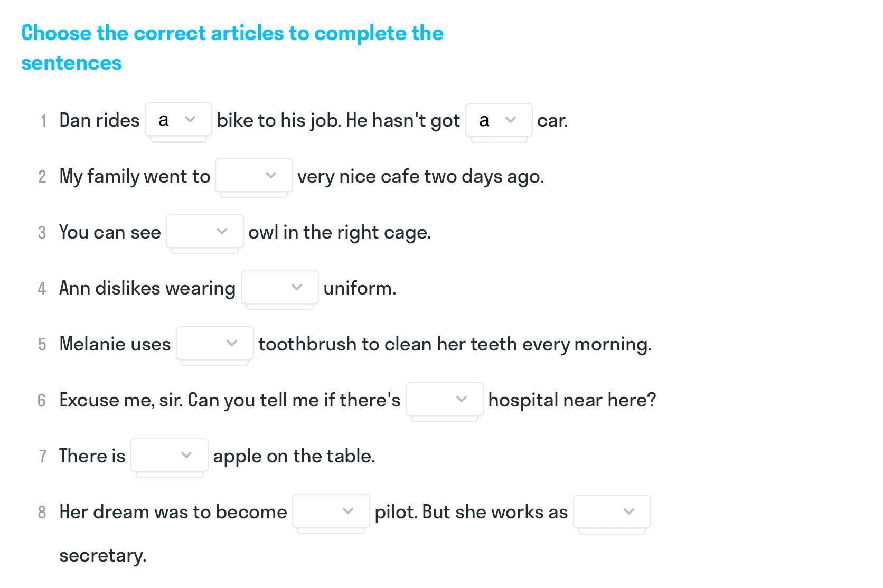Click the word "secretary." on the last line
The height and width of the screenshot is (588, 883).
pos(103,555)
